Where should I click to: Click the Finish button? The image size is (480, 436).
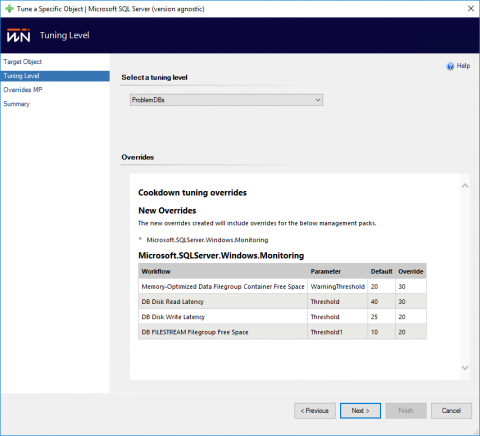[x=406, y=411]
